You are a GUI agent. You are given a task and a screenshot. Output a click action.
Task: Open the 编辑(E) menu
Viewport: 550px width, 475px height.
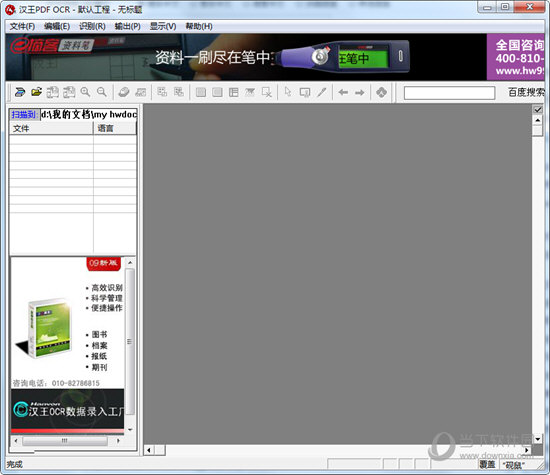[x=57, y=26]
